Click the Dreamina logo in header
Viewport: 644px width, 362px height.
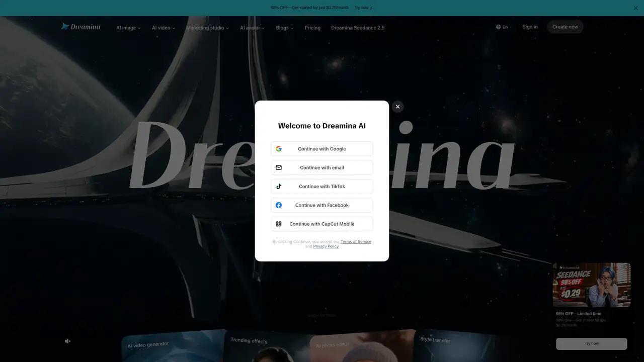click(x=80, y=26)
